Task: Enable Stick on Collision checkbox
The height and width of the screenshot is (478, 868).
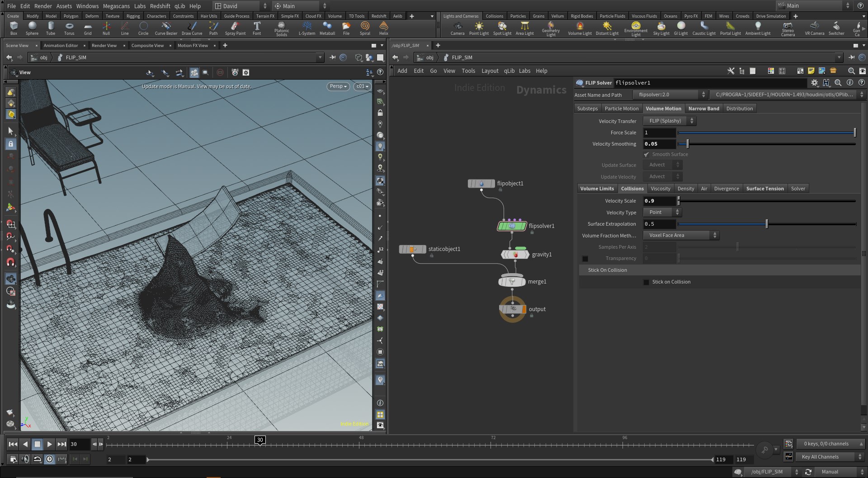Action: coord(646,282)
